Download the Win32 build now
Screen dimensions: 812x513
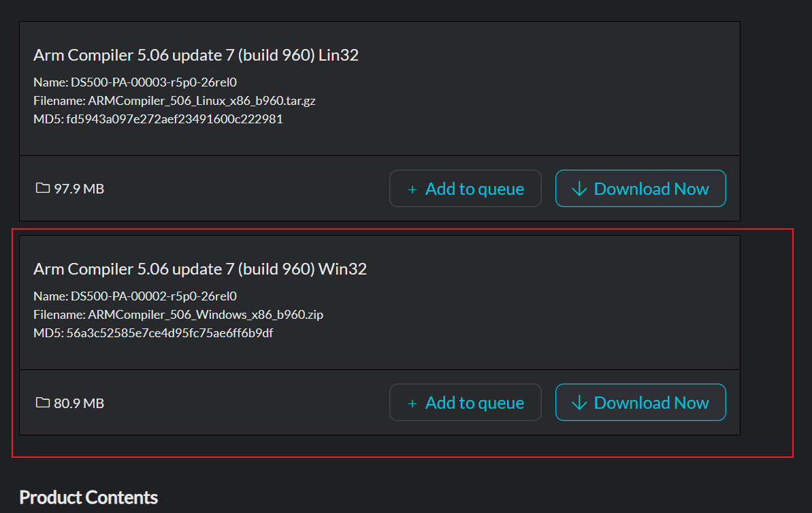(x=640, y=403)
